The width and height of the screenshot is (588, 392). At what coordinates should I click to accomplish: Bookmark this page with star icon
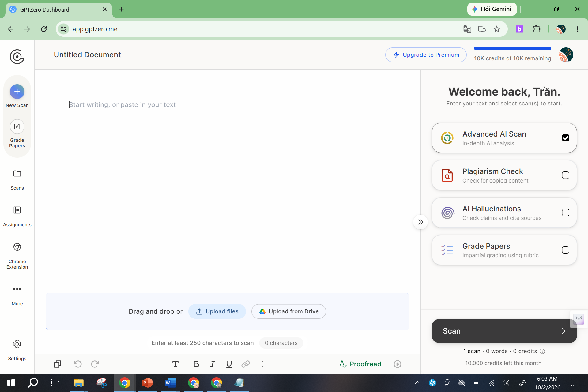click(x=497, y=29)
